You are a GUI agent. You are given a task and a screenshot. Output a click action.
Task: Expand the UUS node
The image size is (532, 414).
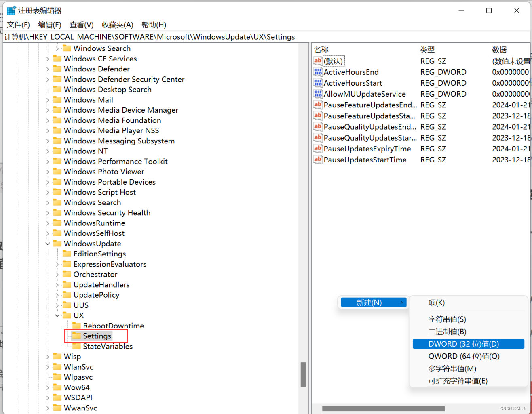[x=57, y=305]
